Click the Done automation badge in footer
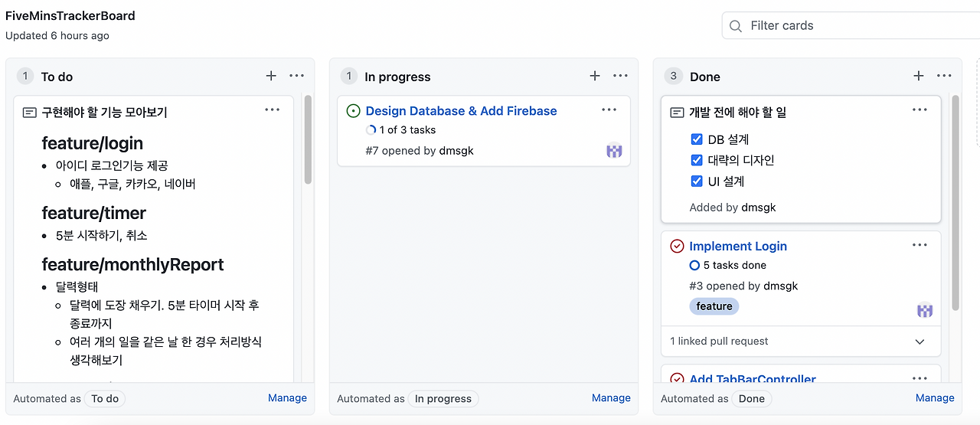 coord(752,399)
